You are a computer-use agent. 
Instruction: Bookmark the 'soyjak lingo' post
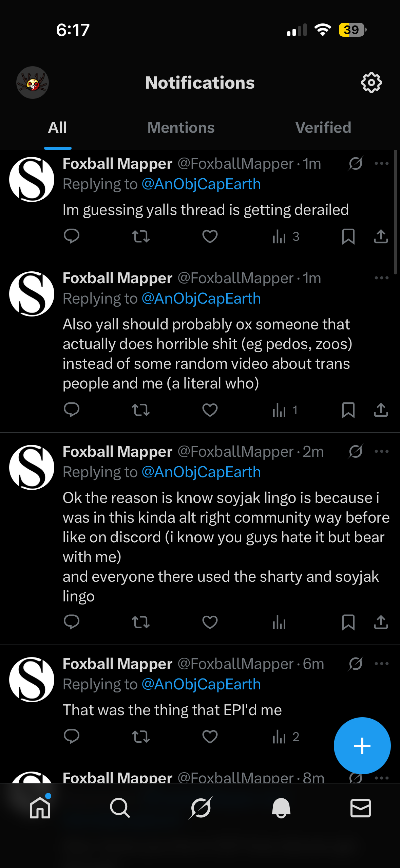pyautogui.click(x=348, y=622)
